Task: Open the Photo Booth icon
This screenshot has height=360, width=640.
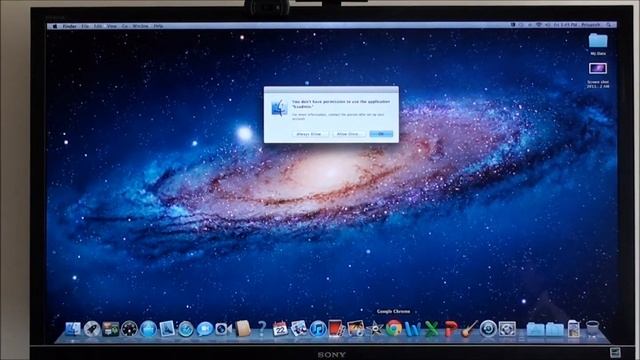Action: 336,329
